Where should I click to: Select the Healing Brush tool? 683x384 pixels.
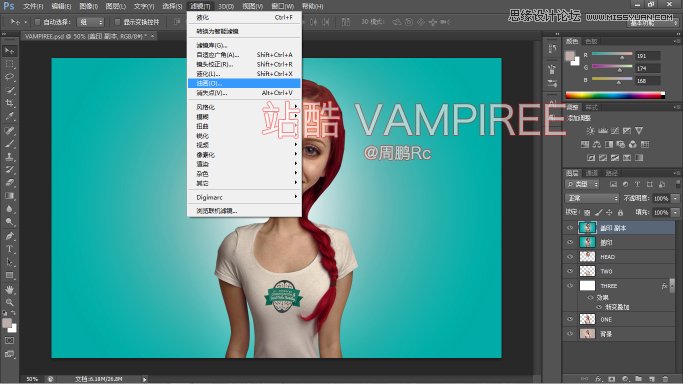[x=9, y=131]
